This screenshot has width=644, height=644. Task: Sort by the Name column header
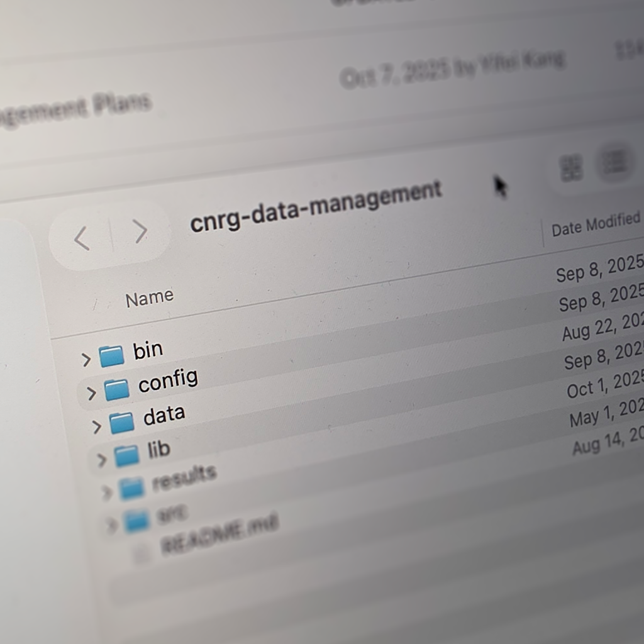click(x=149, y=298)
